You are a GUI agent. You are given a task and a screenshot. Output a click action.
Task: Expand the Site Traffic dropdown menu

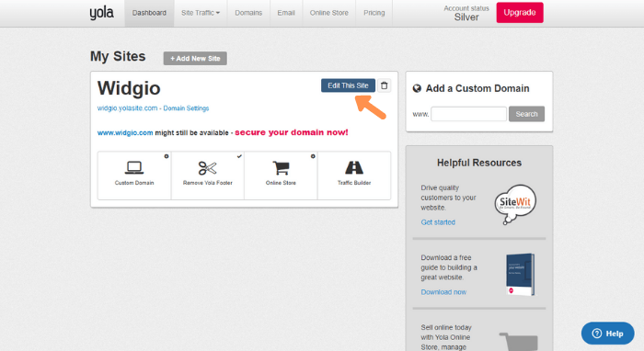pos(201,13)
